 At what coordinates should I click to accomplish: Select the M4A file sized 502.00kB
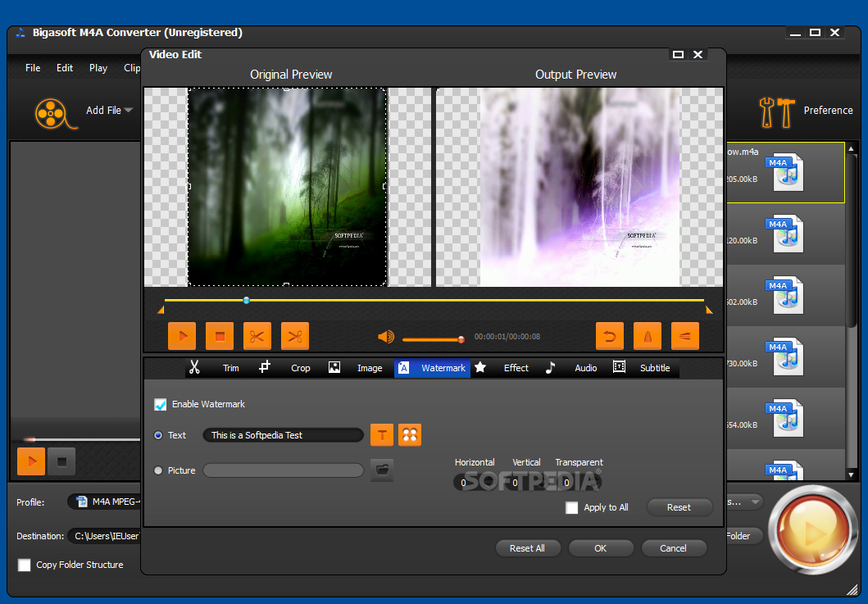click(x=784, y=295)
